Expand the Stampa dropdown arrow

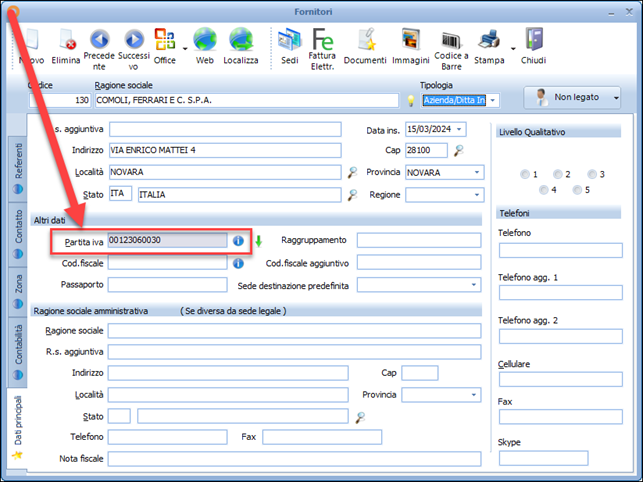pyautogui.click(x=513, y=49)
